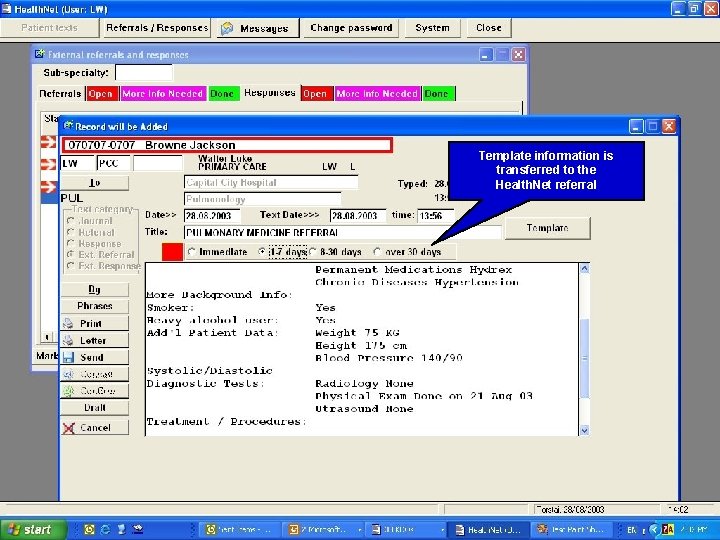
Task: Click the scroll up arrow of referral text
Action: click(584, 269)
